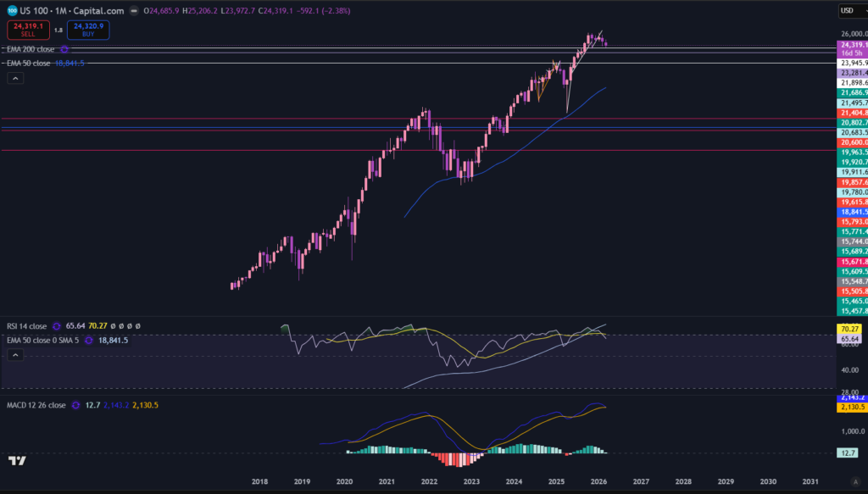The width and height of the screenshot is (868, 494).
Task: Click the BUY 24,320.9 button
Action: (88, 30)
